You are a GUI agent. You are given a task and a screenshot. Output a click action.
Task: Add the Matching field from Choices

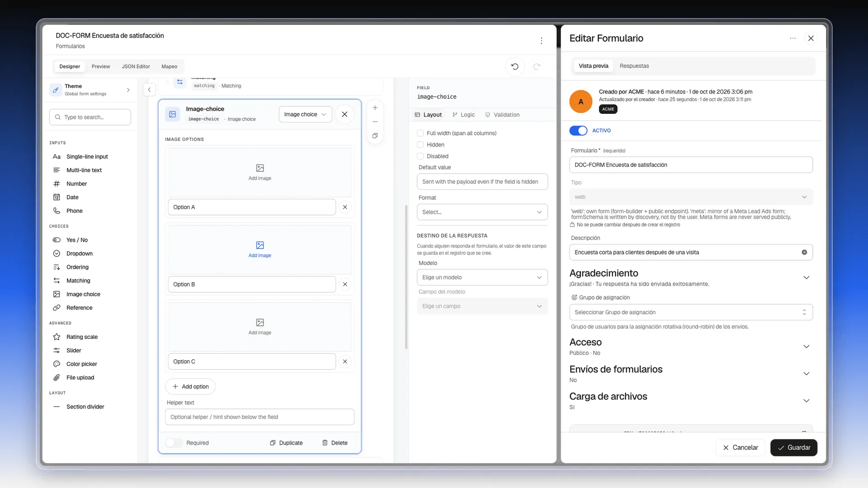coord(78,281)
